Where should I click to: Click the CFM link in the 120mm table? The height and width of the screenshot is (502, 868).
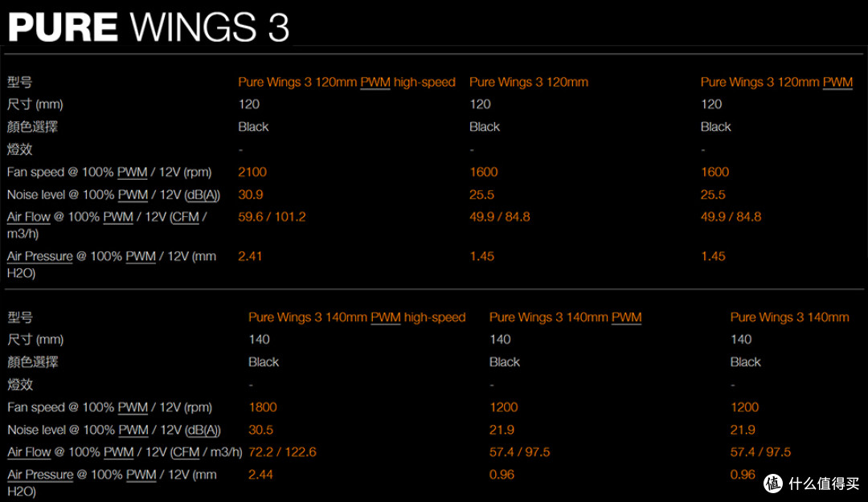pos(185,217)
